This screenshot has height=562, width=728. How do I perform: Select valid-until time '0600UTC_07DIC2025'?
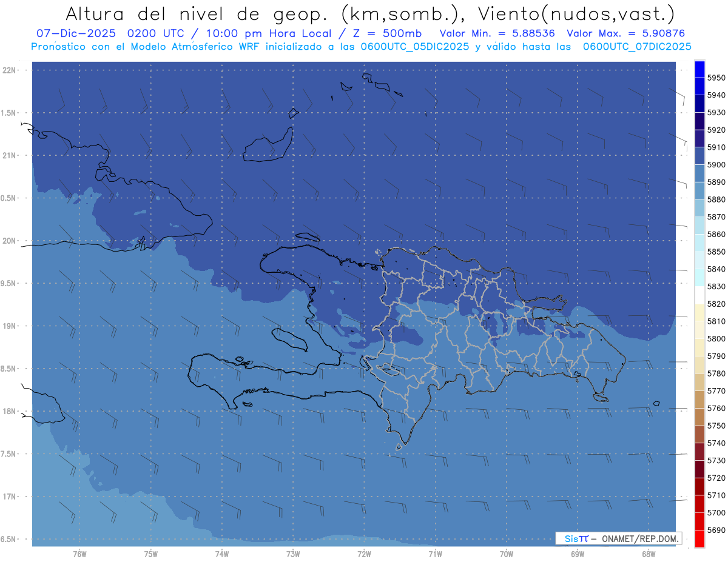637,47
